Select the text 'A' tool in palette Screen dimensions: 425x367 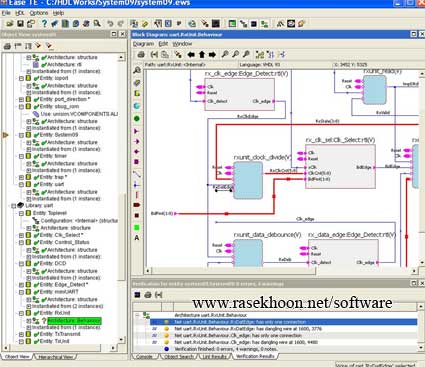coord(137,238)
